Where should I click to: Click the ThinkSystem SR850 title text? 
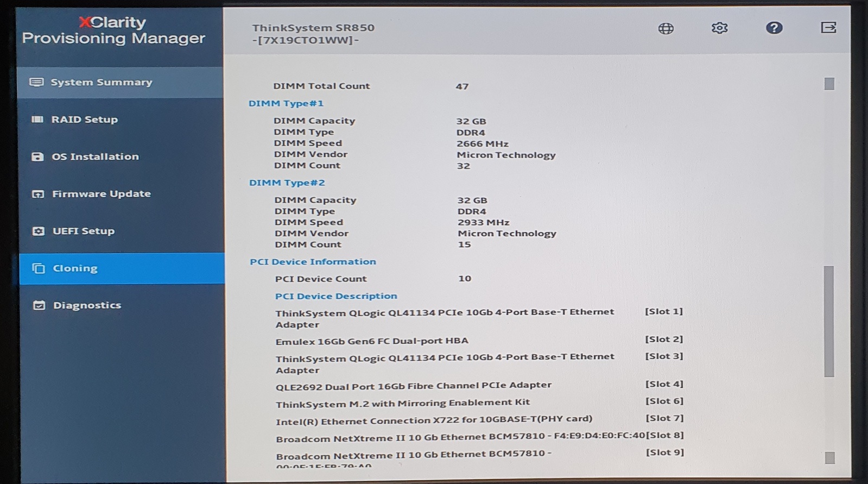(x=313, y=28)
